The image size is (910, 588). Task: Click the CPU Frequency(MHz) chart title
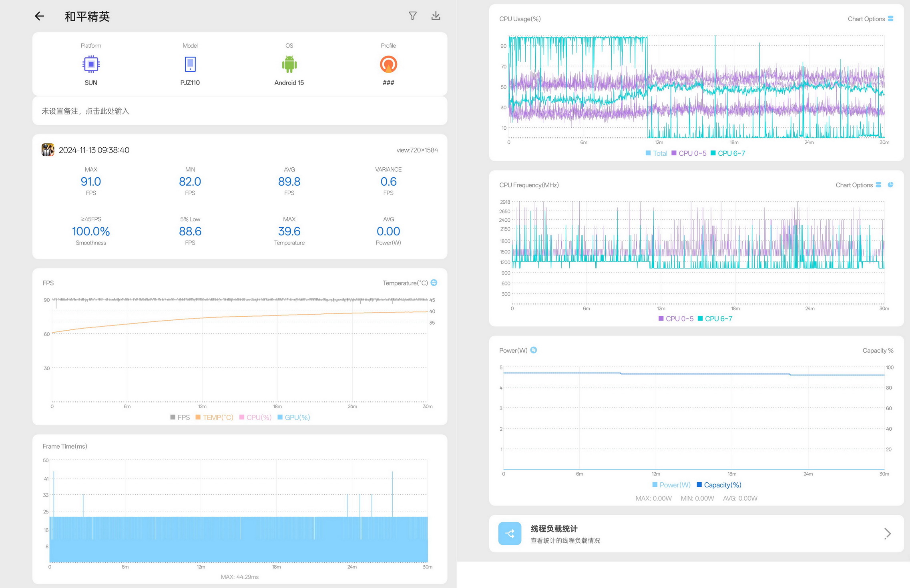[x=529, y=185]
